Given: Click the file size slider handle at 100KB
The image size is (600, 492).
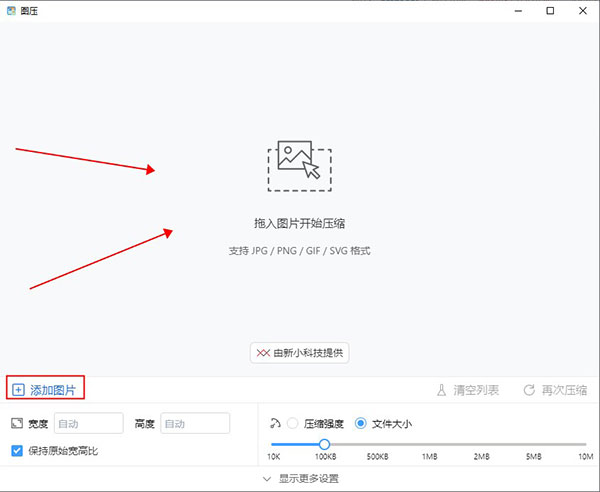Looking at the screenshot, I should (x=324, y=443).
